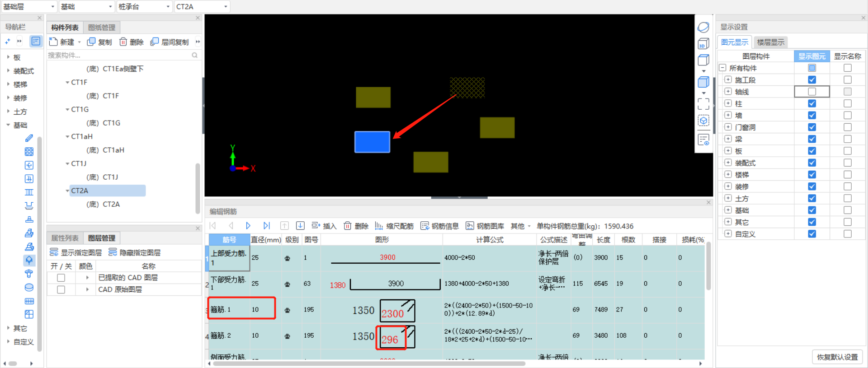868x368 pixels.
Task: Click the 箍筋.1 row name cell
Action: click(229, 309)
